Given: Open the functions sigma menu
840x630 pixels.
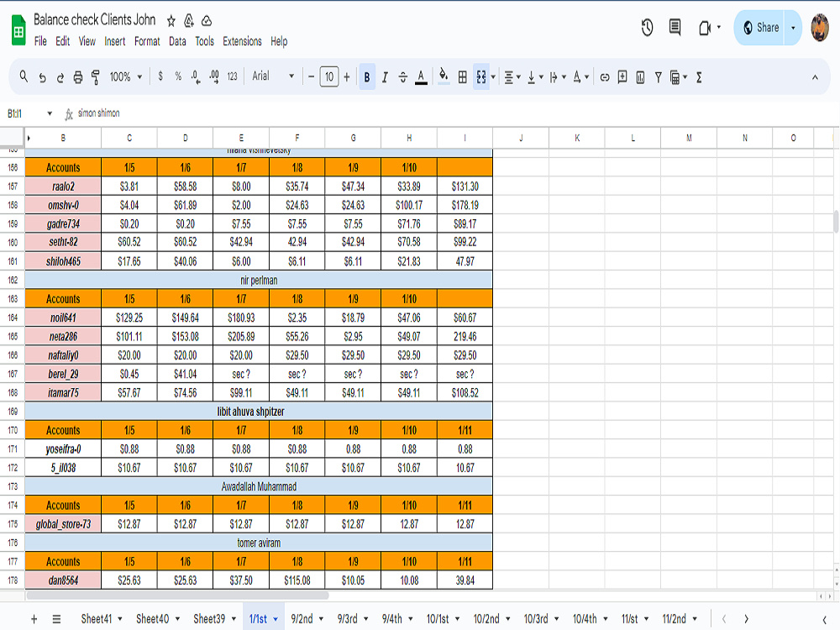Looking at the screenshot, I should coord(699,77).
